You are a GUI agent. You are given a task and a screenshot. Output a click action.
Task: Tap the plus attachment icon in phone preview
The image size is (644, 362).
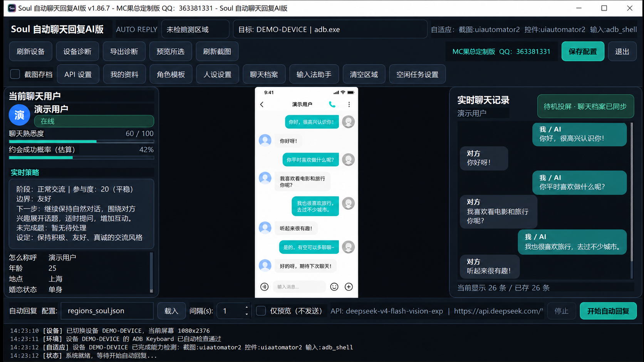click(349, 287)
